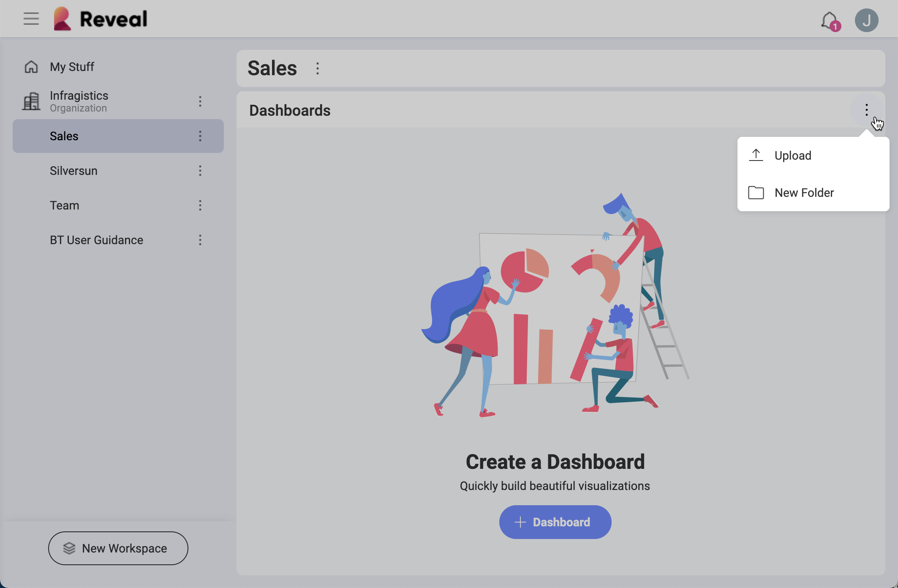This screenshot has width=898, height=588.
Task: Select the Silversun workspace
Action: coord(73,171)
